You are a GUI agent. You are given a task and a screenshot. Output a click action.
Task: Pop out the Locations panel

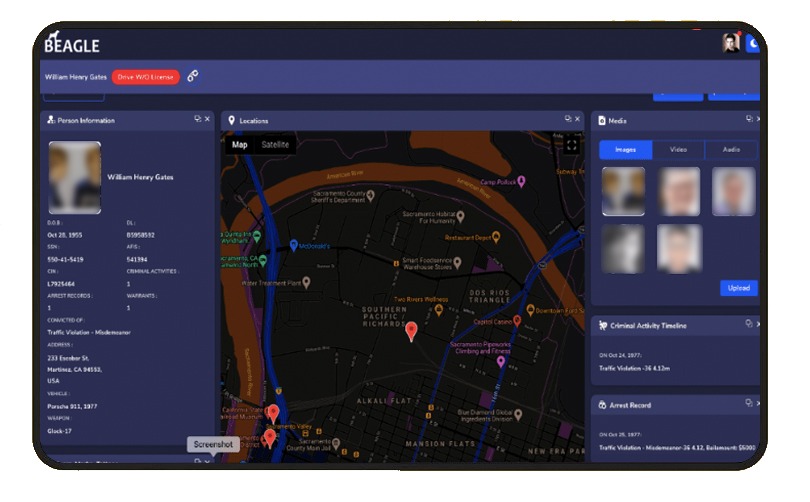pos(568,119)
